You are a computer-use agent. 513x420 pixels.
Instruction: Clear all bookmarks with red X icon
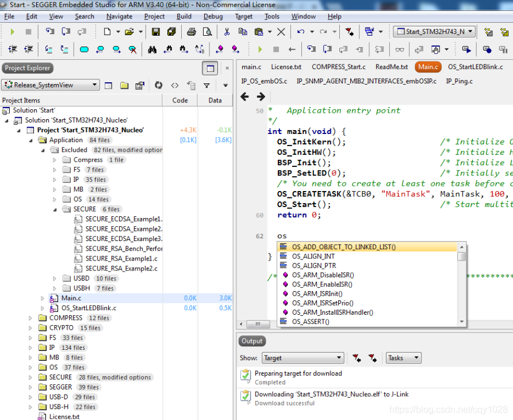[132, 49]
